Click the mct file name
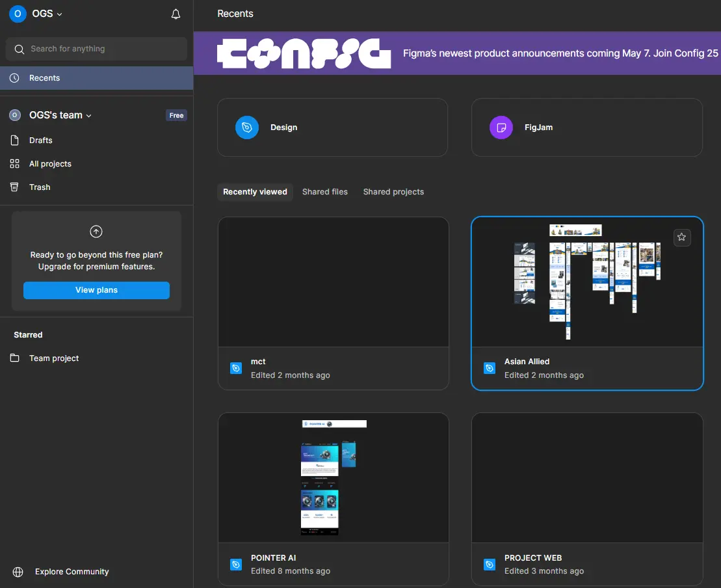This screenshot has height=588, width=721. 258,362
